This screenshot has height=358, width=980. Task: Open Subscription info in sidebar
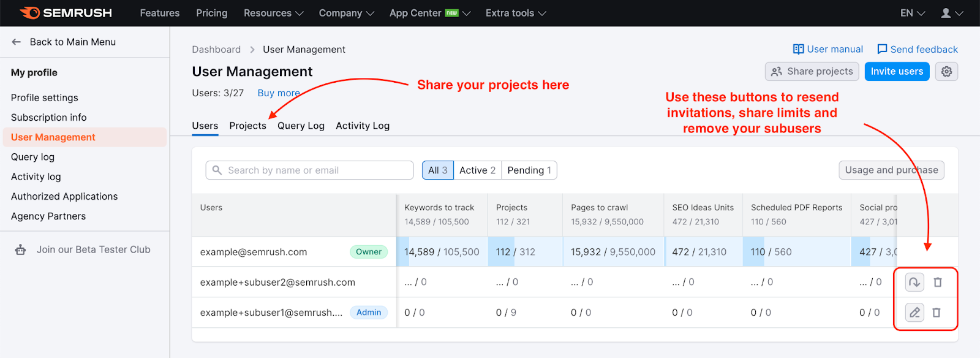49,117
